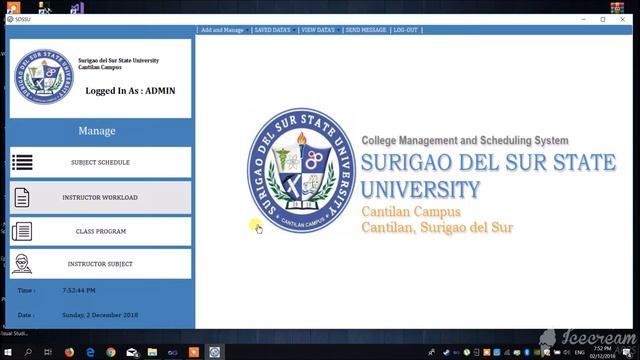Viewport: 640px width, 360px height.
Task: Click the Manage heading in the sidebar
Action: click(97, 131)
